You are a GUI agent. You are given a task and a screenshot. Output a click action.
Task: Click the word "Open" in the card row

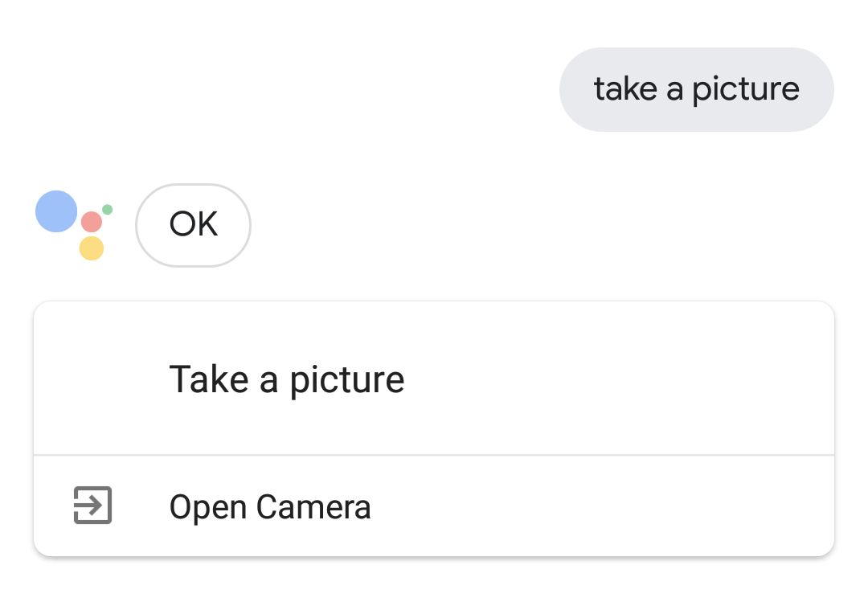(208, 507)
